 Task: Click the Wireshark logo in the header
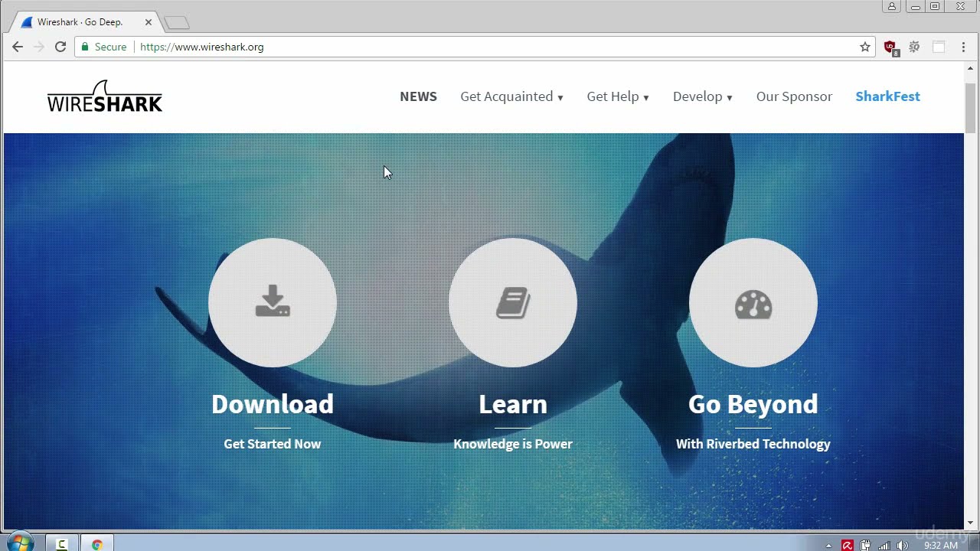tap(105, 96)
